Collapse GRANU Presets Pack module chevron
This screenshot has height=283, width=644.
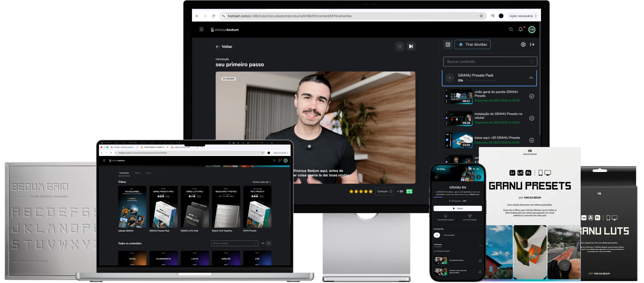pyautogui.click(x=531, y=78)
